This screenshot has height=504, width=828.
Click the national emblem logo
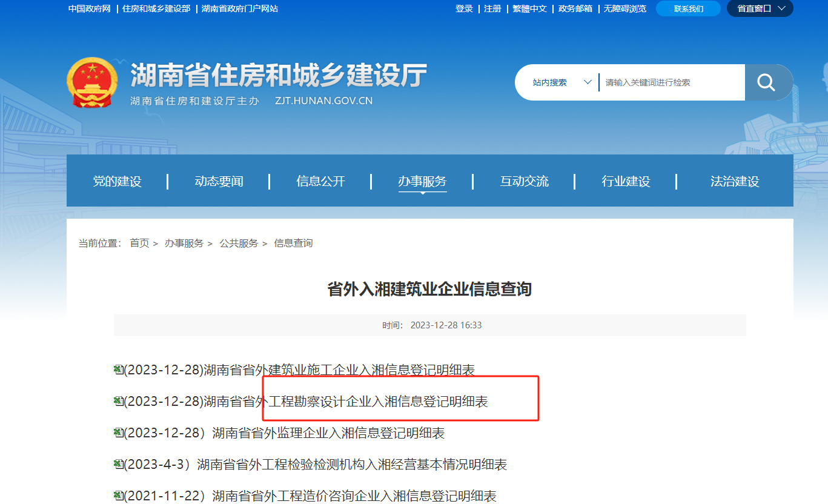(92, 83)
